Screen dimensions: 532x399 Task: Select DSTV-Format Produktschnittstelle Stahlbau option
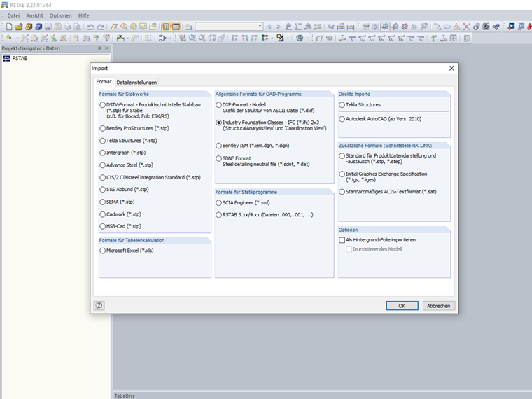[x=102, y=105]
